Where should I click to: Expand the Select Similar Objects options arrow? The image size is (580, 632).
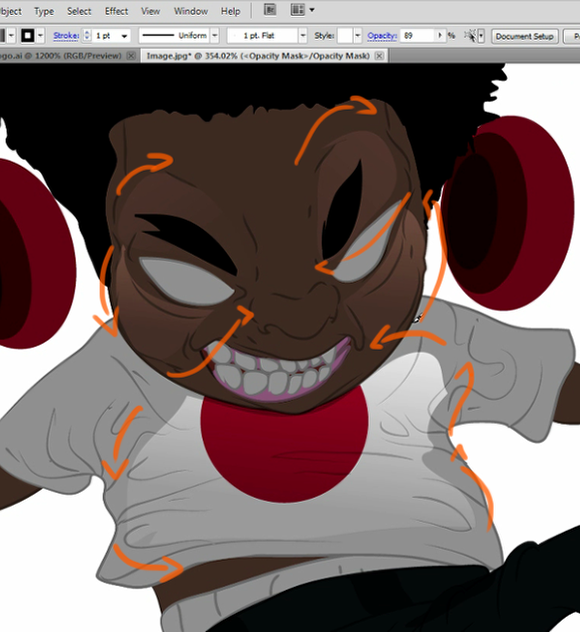tap(481, 36)
